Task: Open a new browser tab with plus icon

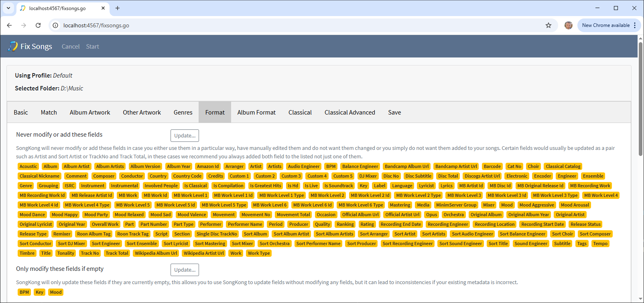Action: pyautogui.click(x=118, y=8)
